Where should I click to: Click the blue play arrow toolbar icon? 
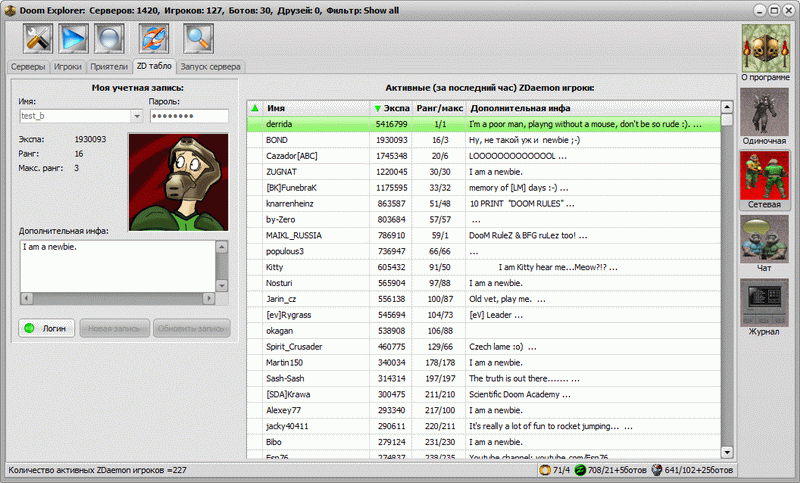[x=73, y=39]
